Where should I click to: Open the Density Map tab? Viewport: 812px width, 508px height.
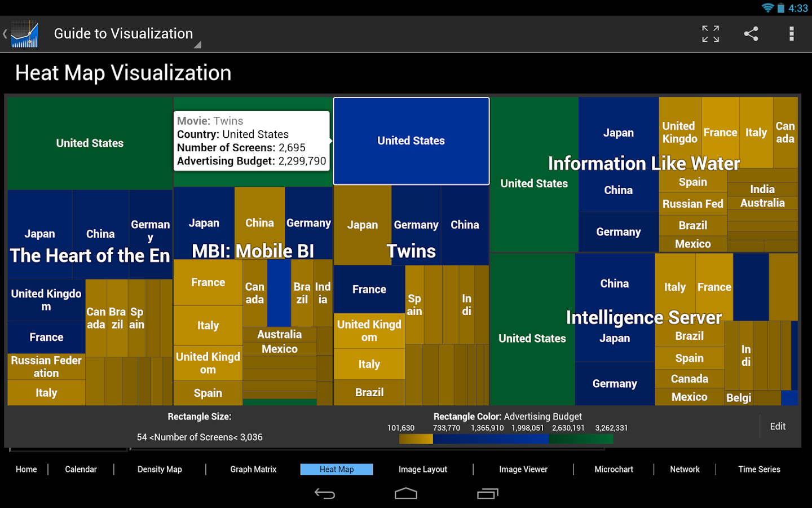(x=160, y=469)
